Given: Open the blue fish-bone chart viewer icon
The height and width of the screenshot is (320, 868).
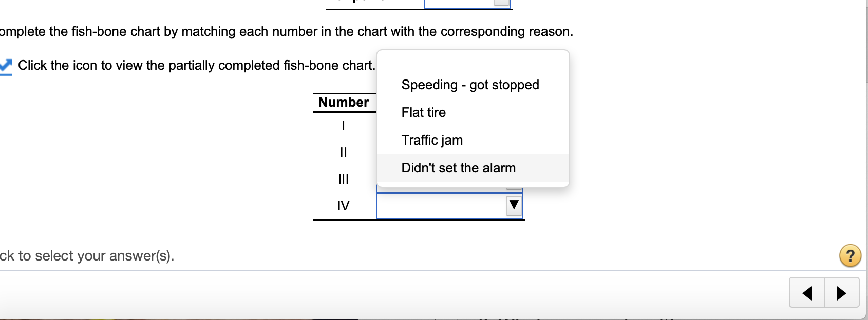Looking at the screenshot, I should (6, 65).
